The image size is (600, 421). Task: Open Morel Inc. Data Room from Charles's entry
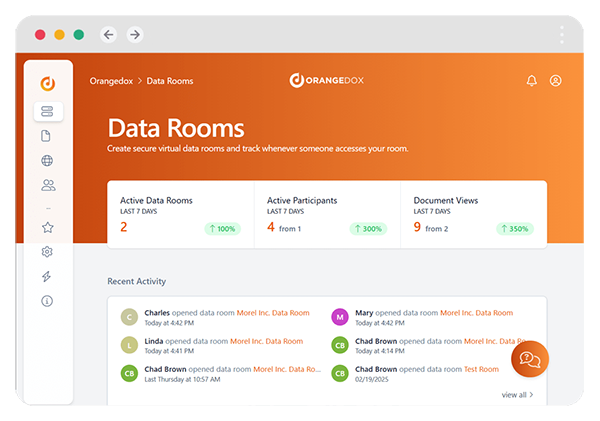pyautogui.click(x=273, y=313)
